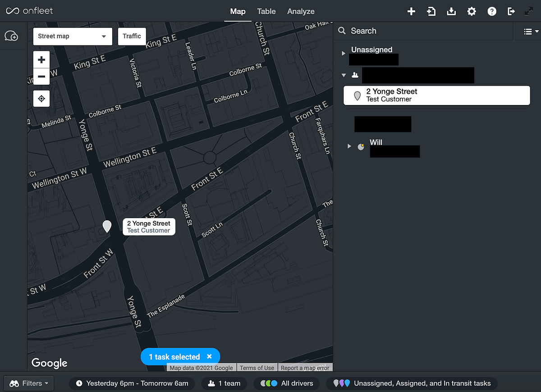
Task: Switch to the Table tab
Action: tap(266, 11)
